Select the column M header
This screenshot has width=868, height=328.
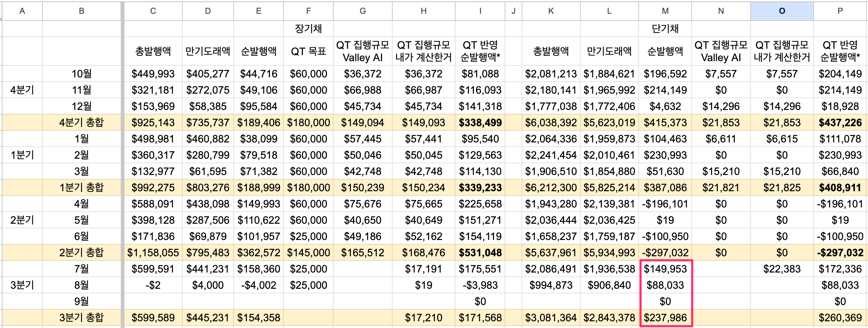665,11
